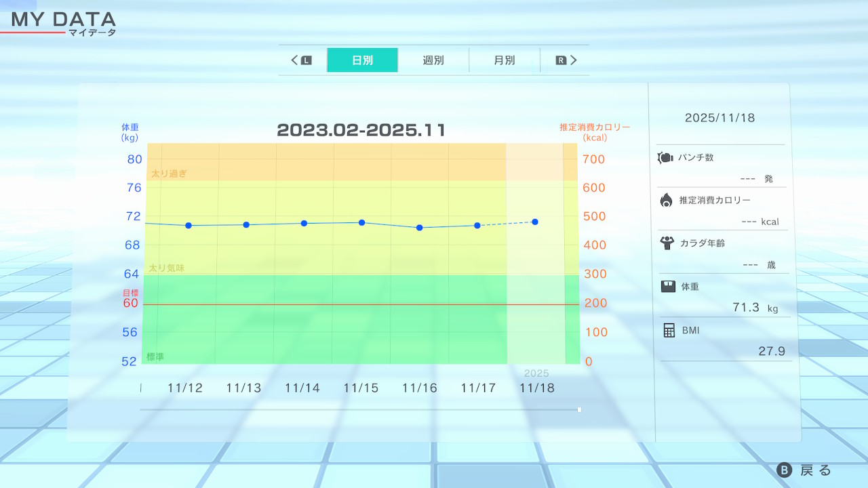
Task: Switch to the 週別 weekly tab
Action: click(x=433, y=60)
